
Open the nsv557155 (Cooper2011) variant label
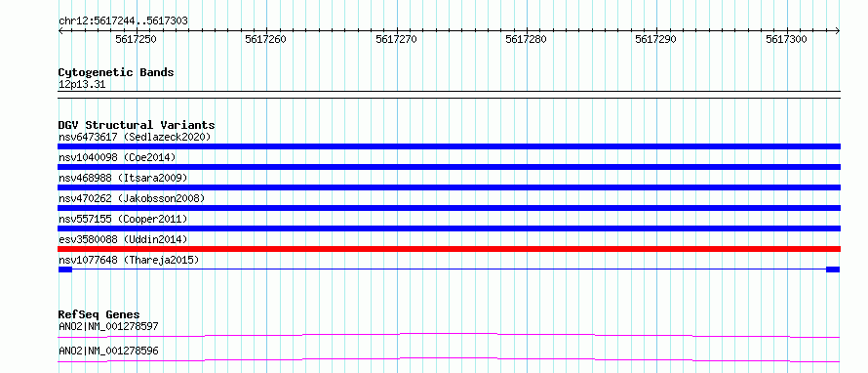click(123, 219)
